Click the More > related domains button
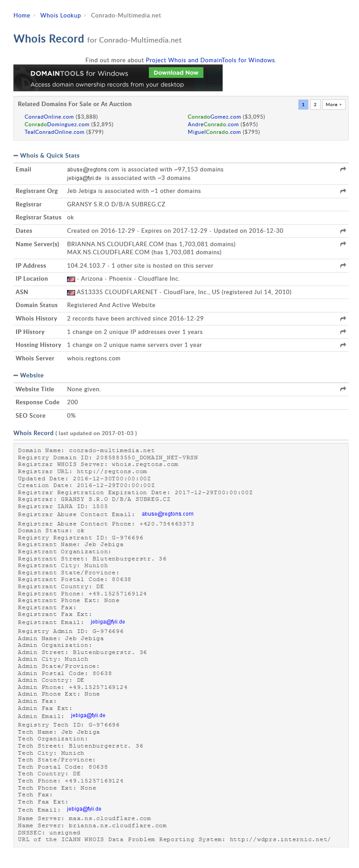Viewport: 359px width, 868px height. (x=334, y=104)
